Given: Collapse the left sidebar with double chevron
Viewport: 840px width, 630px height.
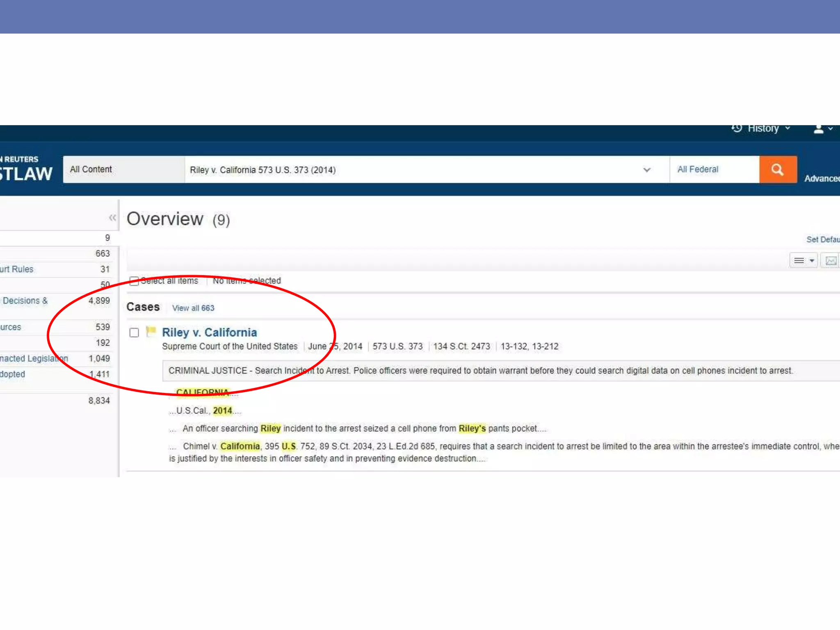Looking at the screenshot, I should click(x=112, y=217).
